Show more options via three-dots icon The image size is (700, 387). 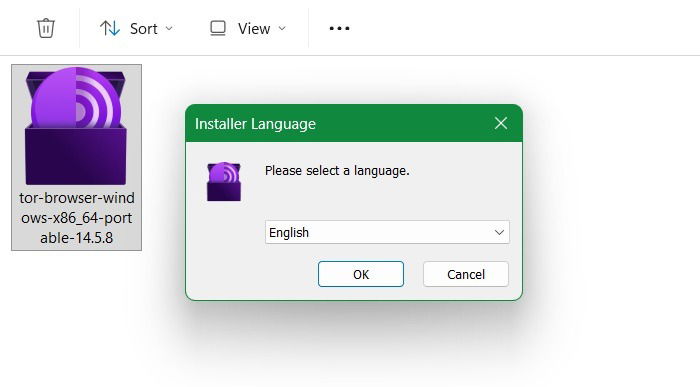pos(339,29)
